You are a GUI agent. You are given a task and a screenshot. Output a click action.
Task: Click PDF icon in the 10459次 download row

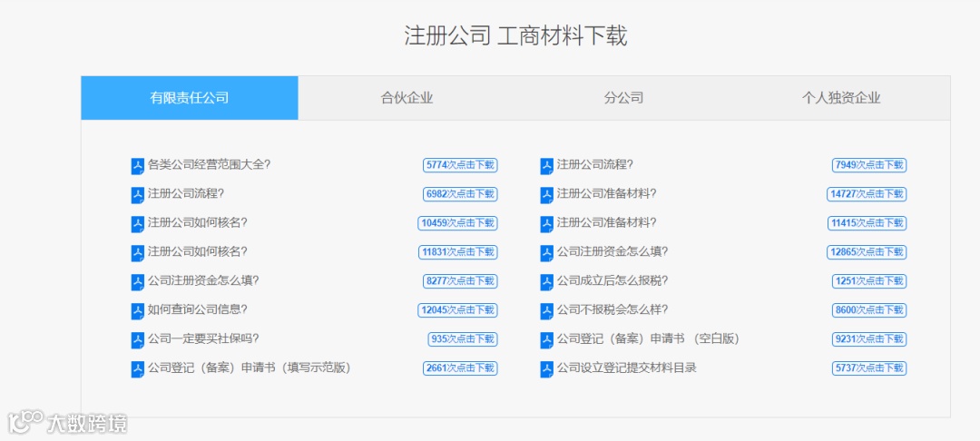pyautogui.click(x=138, y=224)
